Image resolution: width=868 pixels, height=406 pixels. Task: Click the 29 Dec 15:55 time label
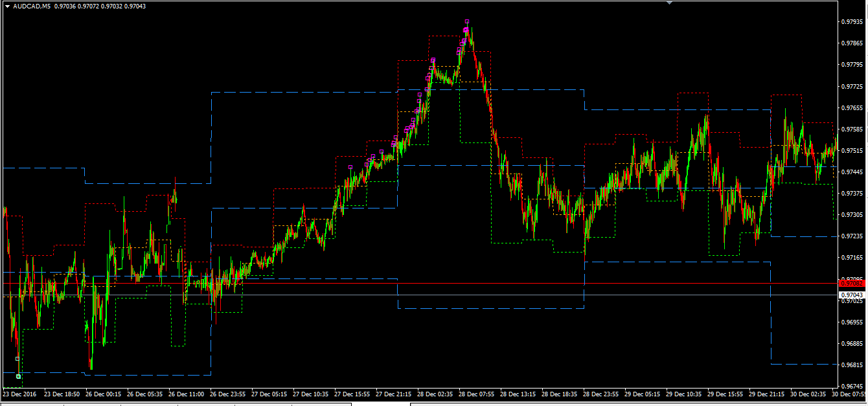tap(725, 394)
